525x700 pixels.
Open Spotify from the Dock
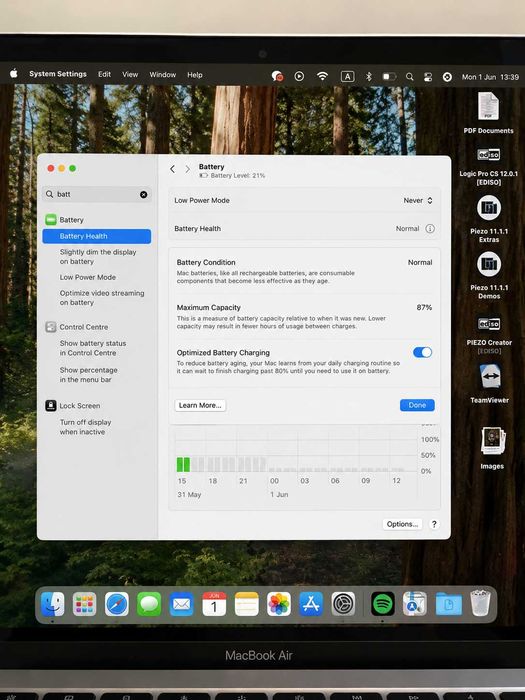pos(383,604)
